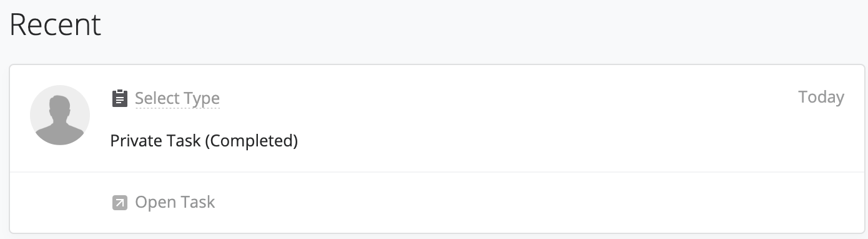Screen dimensions: 868x239
Task: Click the task description line
Action: click(x=204, y=140)
